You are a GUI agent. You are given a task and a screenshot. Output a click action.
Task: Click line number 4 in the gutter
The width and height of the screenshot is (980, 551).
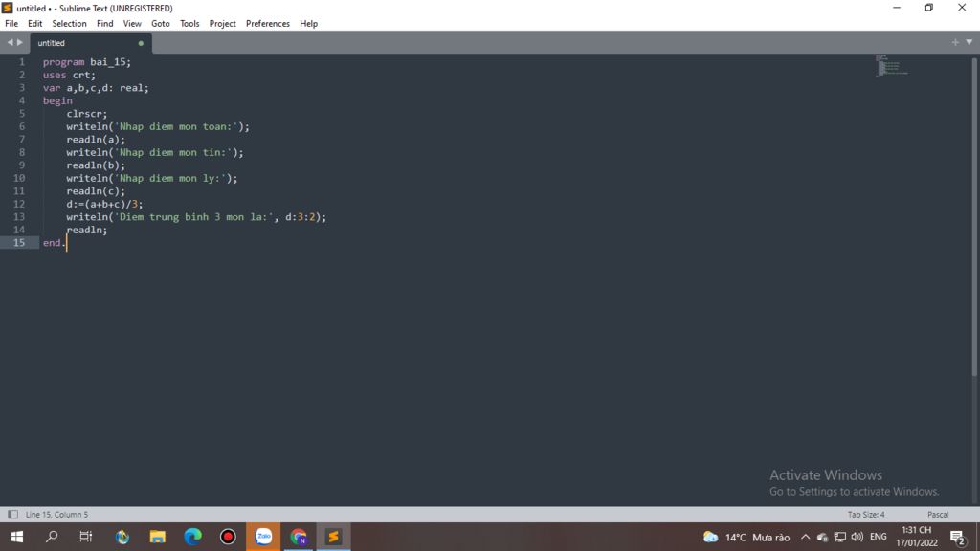click(22, 100)
